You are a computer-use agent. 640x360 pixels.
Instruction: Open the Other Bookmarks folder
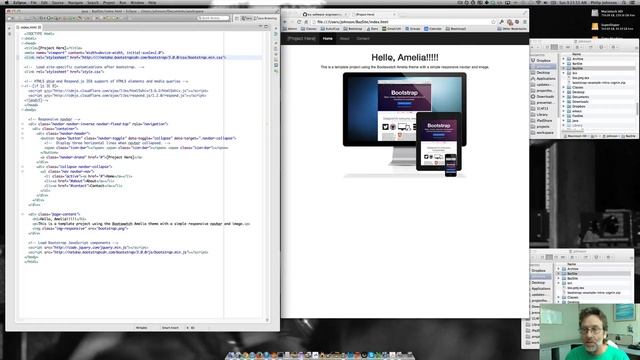pyautogui.click(x=512, y=29)
